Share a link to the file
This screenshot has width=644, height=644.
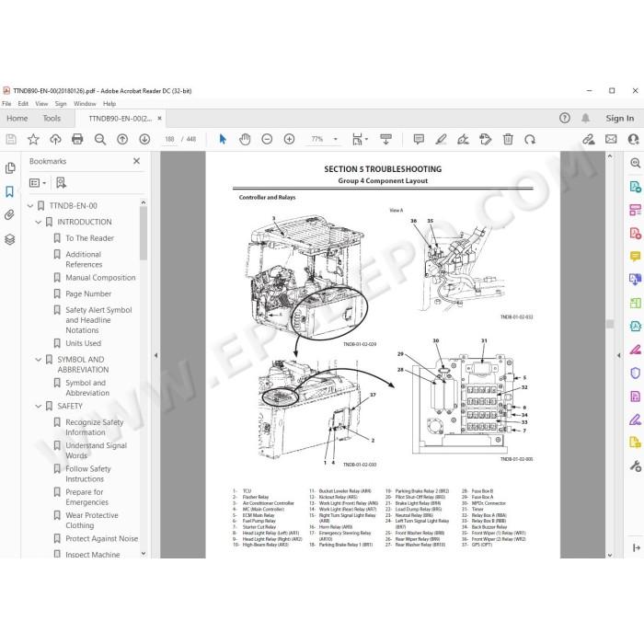[589, 139]
